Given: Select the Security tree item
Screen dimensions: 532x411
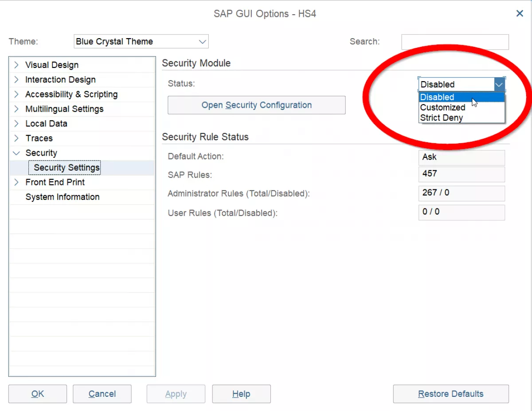Looking at the screenshot, I should pos(41,153).
